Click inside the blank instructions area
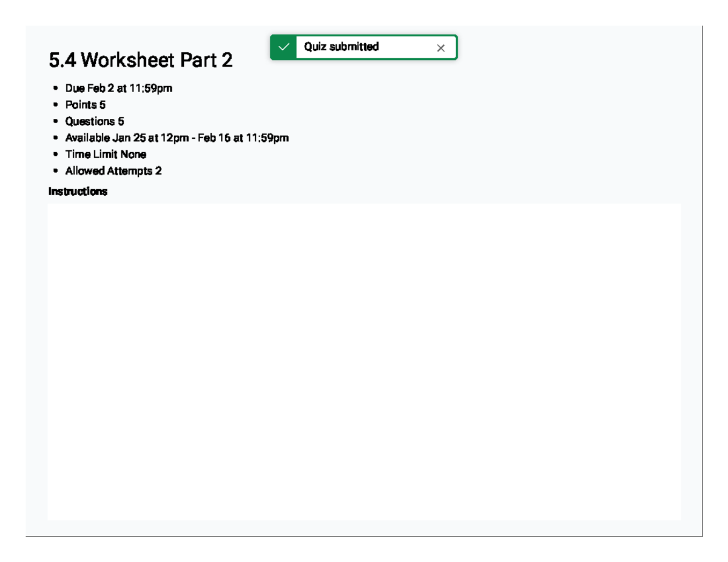This screenshot has width=728, height=562. pyautogui.click(x=364, y=361)
